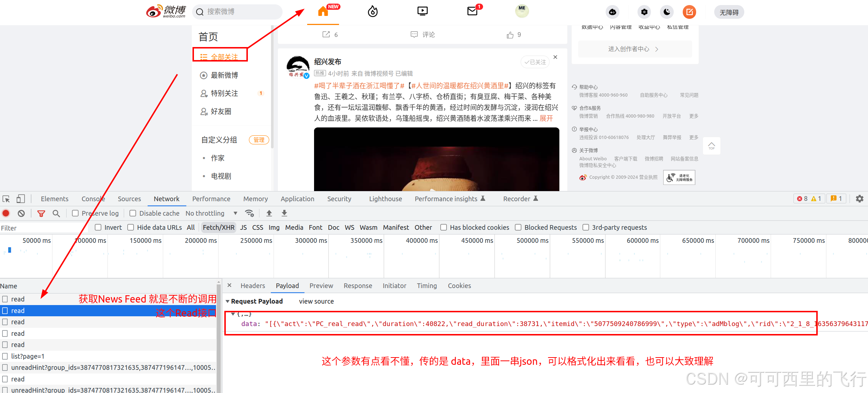Check the Disable cache option
The image size is (868, 393).
pos(133,214)
